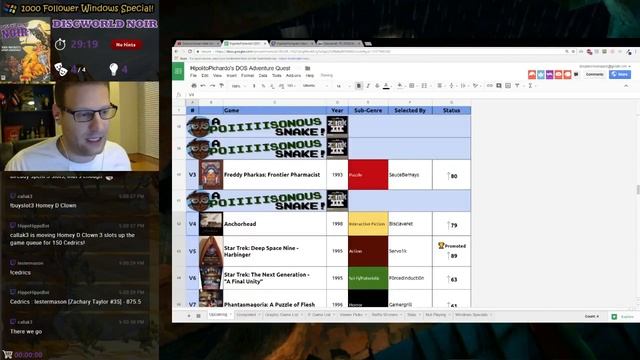This screenshot has width=640, height=360.
Task: Select the Paint format roller icon
Action: coord(222,86)
